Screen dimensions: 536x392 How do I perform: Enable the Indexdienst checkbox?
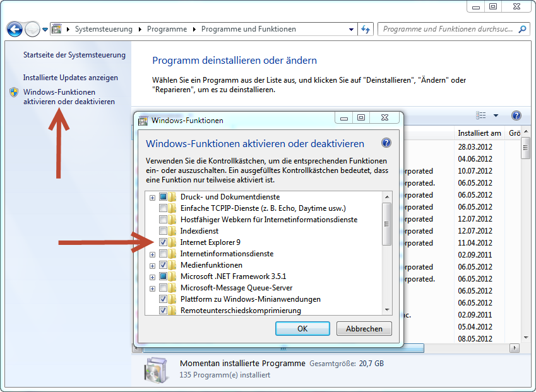(164, 231)
